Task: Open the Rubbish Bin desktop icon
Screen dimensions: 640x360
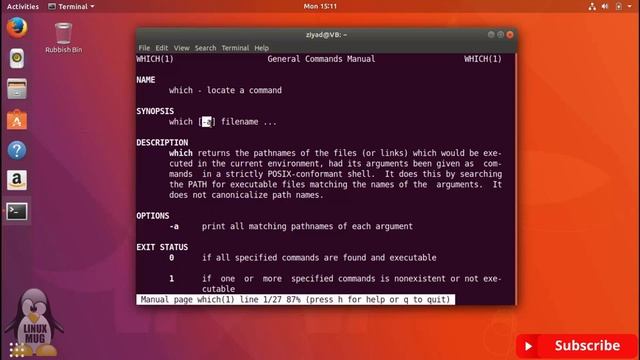Action: pos(63,38)
